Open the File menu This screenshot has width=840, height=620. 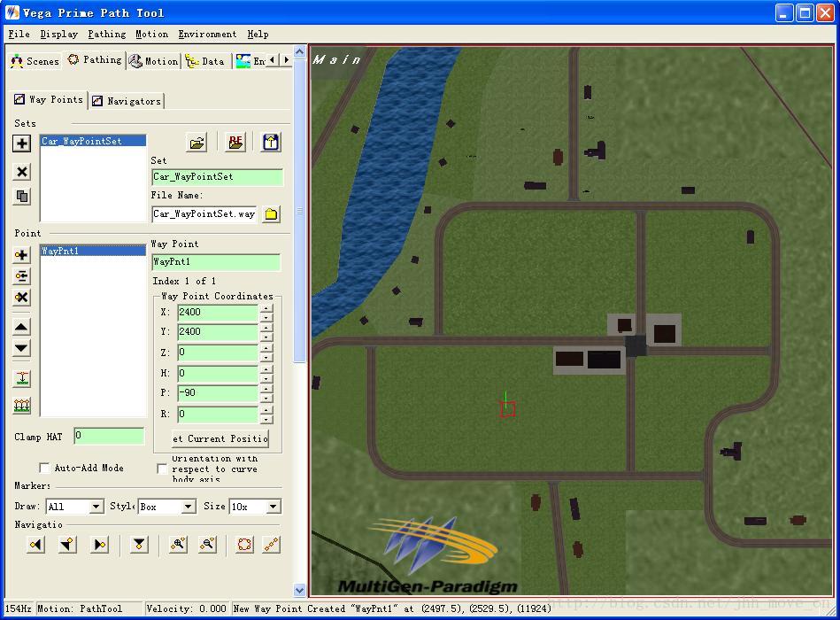(19, 35)
